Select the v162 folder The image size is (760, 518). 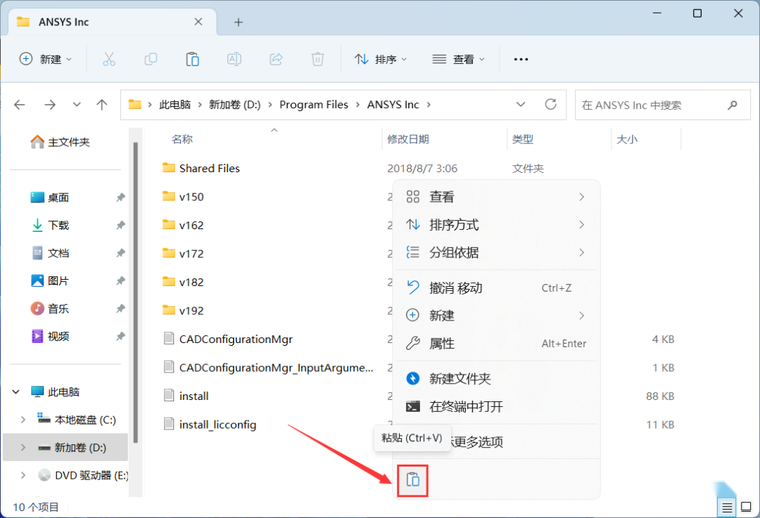pos(183,225)
